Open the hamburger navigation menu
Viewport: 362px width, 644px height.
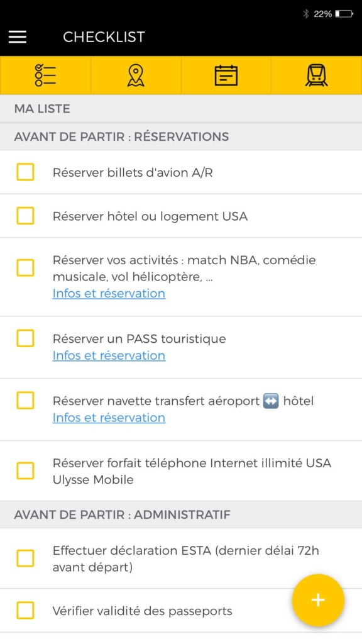click(17, 36)
